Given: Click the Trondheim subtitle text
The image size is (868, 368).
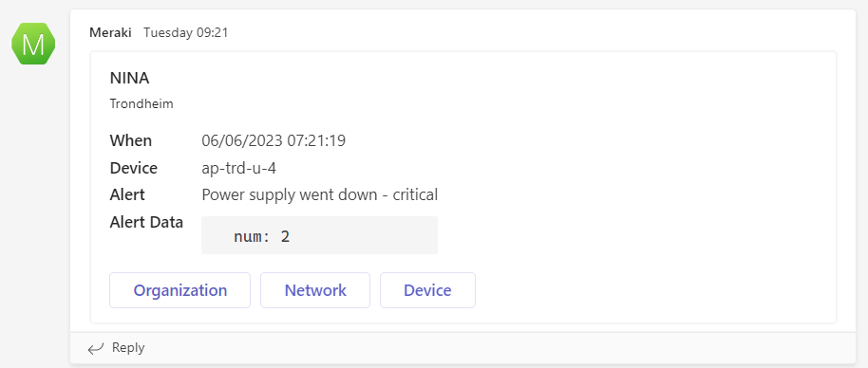Looking at the screenshot, I should click(x=142, y=103).
